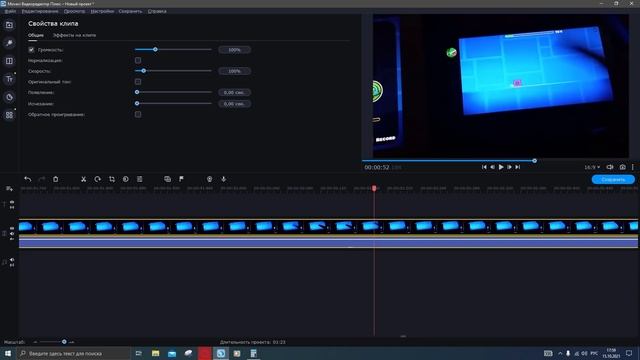Open color adjustments tool
The height and width of the screenshot is (360, 640).
(x=126, y=179)
